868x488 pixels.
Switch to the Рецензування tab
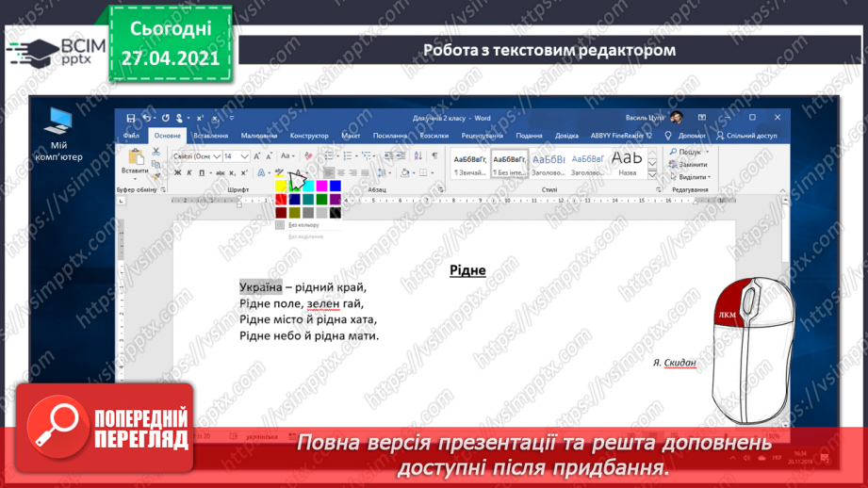pos(482,136)
